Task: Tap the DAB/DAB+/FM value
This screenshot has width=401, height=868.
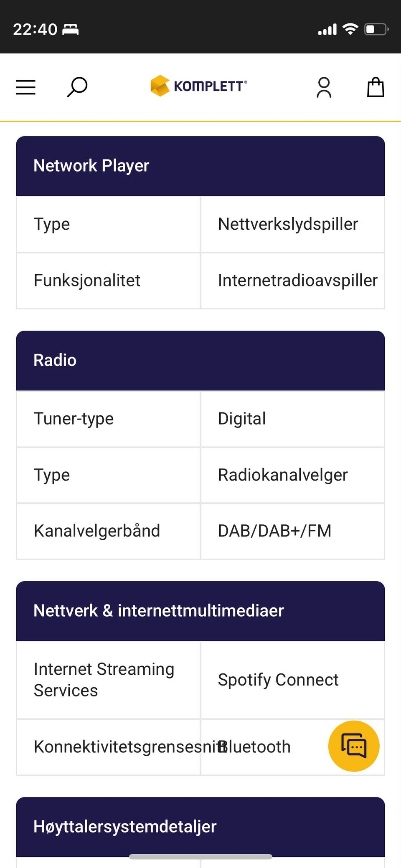Action: (x=274, y=531)
